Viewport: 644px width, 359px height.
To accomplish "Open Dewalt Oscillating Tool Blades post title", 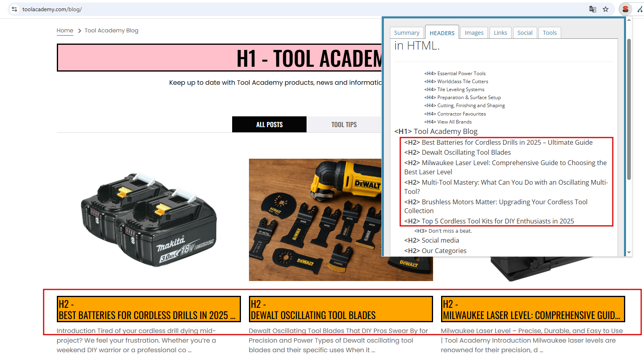I will (x=341, y=309).
